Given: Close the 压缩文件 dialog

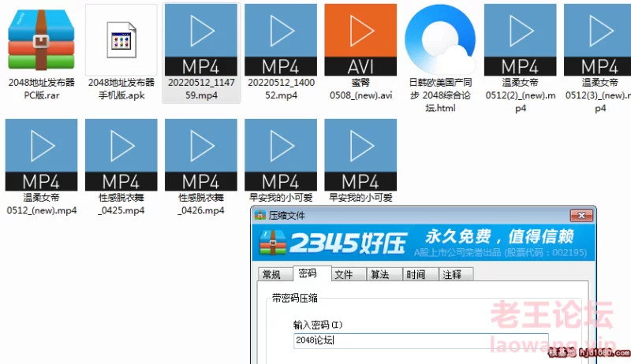Looking at the screenshot, I should pos(581,215).
